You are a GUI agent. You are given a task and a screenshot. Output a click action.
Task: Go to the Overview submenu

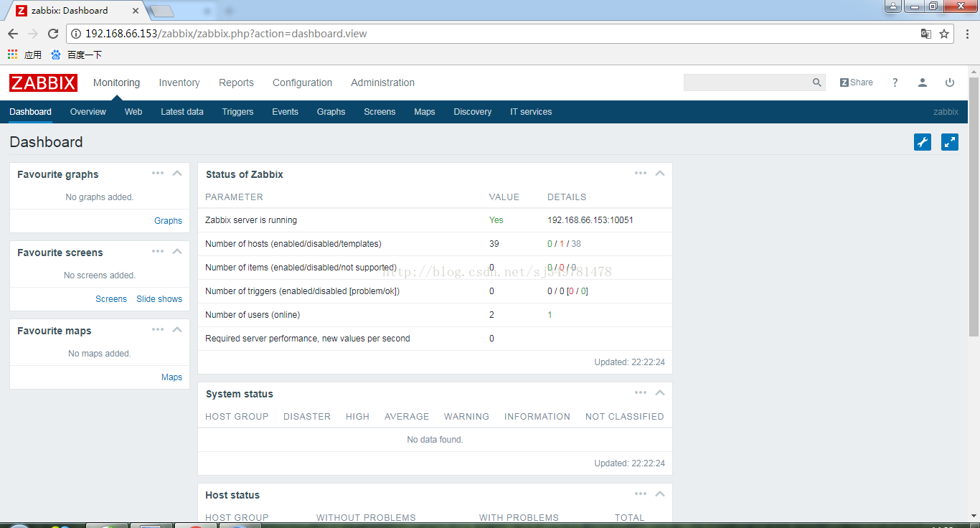88,112
